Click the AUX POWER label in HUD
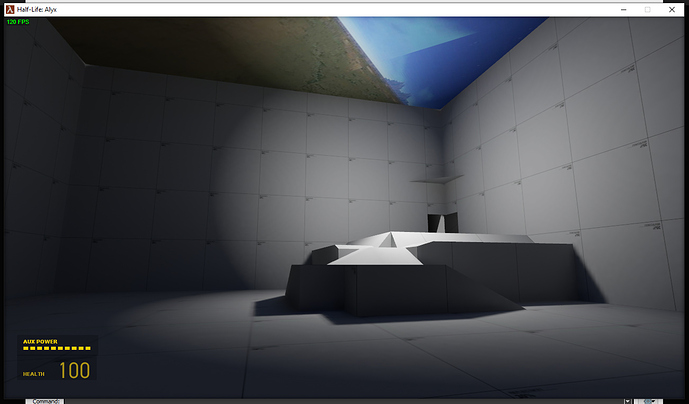 41,341
